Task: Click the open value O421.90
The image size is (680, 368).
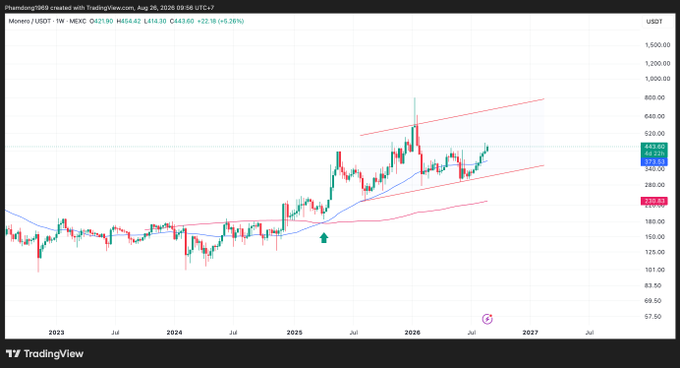Action: click(x=101, y=21)
